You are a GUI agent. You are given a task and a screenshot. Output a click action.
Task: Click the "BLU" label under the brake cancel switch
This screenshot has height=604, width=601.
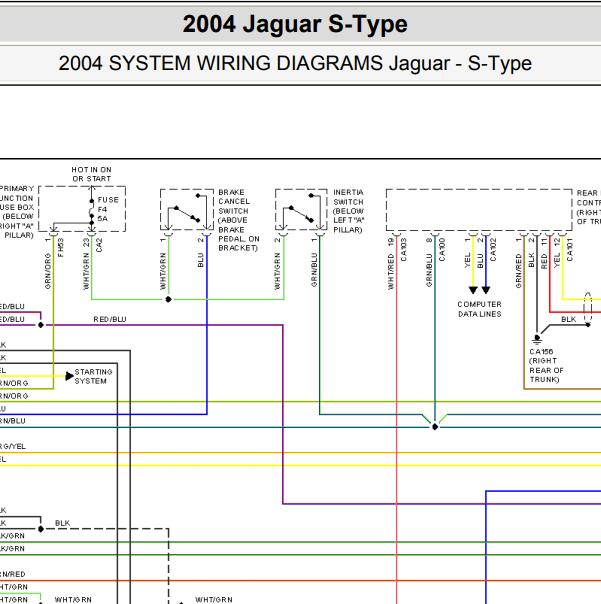coord(200,260)
